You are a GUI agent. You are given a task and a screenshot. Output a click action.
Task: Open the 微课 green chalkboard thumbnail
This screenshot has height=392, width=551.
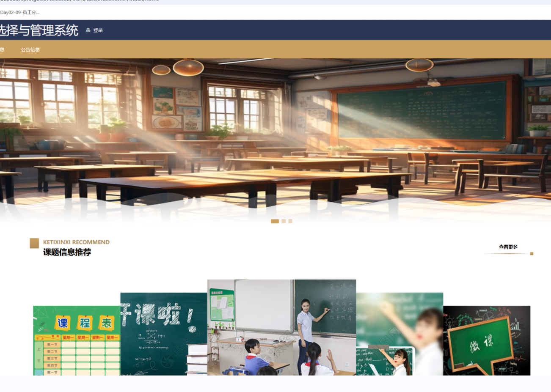click(x=487, y=340)
